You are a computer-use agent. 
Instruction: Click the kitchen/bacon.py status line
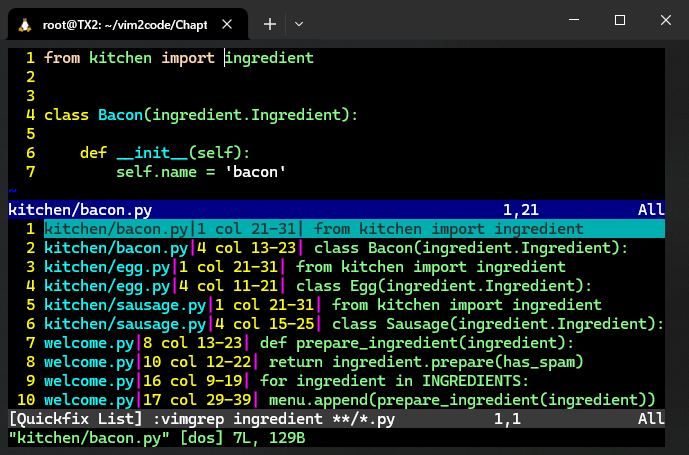336,210
